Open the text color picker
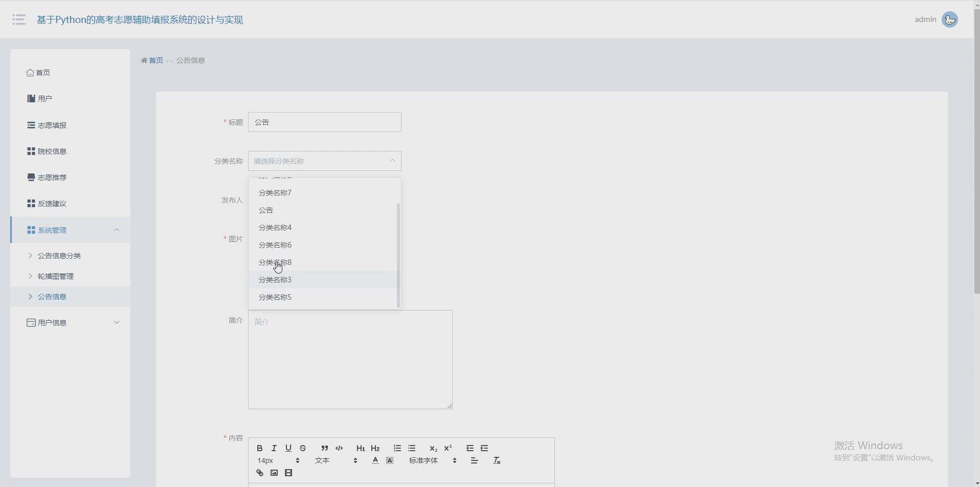 [x=375, y=460]
